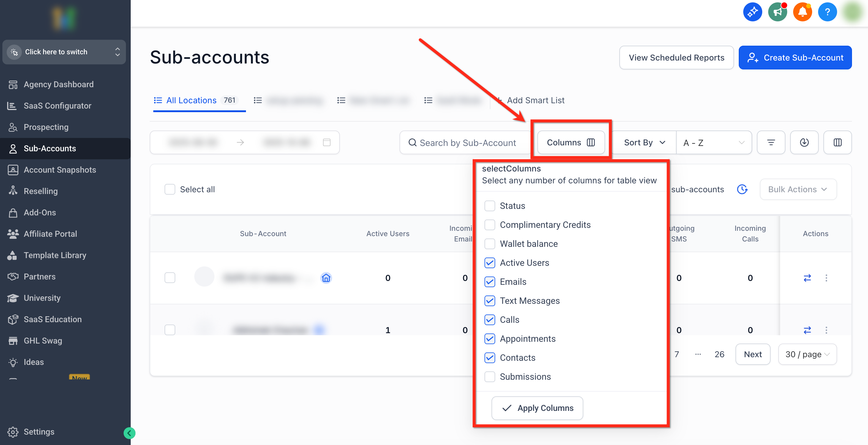Collapse sidebar with green arrow button
This screenshot has width=868, height=445.
(130, 433)
